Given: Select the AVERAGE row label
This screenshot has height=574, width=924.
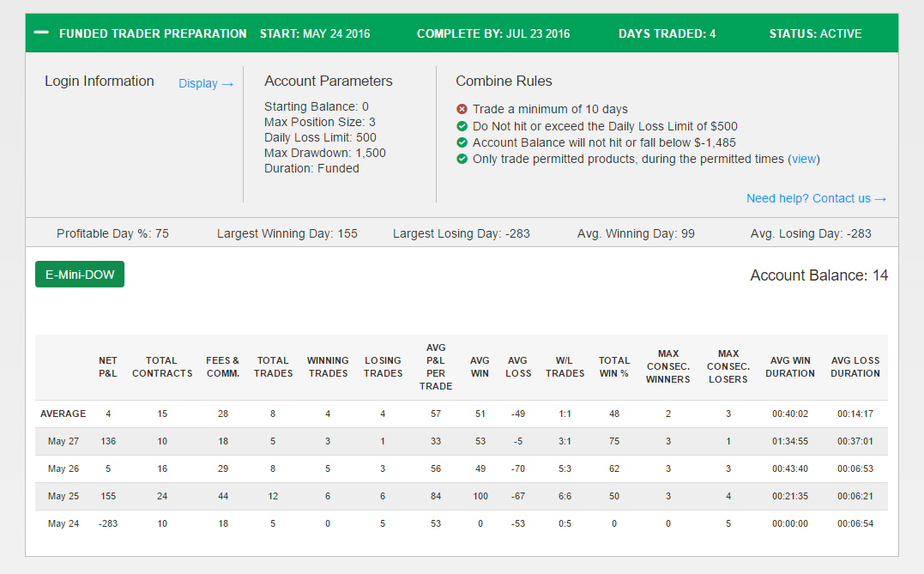Looking at the screenshot, I should [x=63, y=414].
